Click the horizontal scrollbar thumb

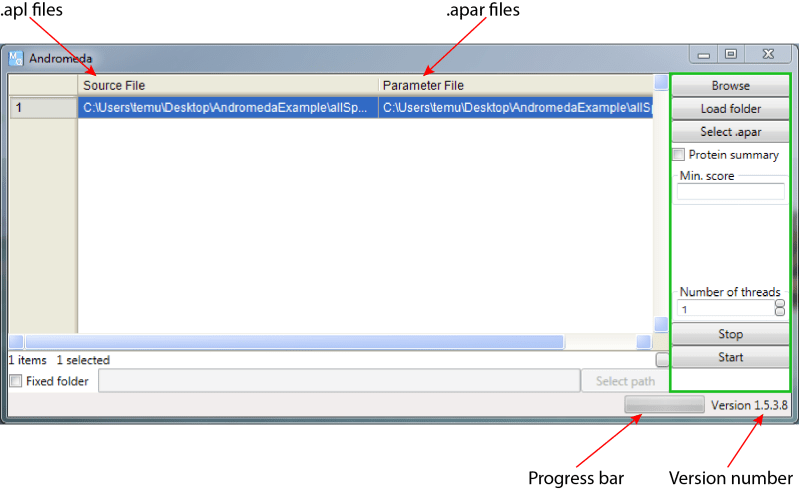click(295, 341)
